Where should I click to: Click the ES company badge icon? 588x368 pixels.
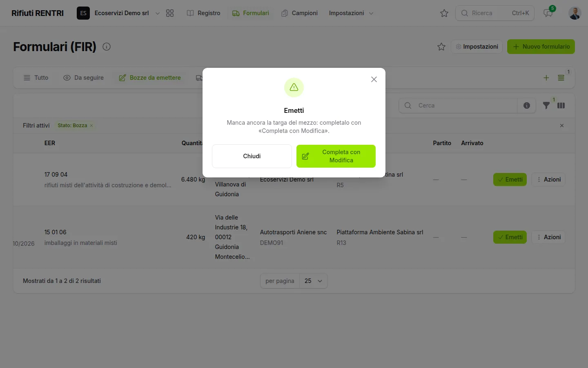[83, 13]
